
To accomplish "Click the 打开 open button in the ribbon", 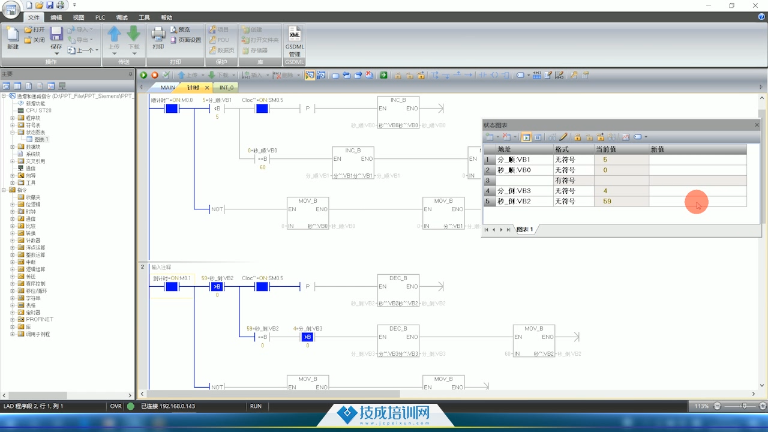I will click(34, 30).
